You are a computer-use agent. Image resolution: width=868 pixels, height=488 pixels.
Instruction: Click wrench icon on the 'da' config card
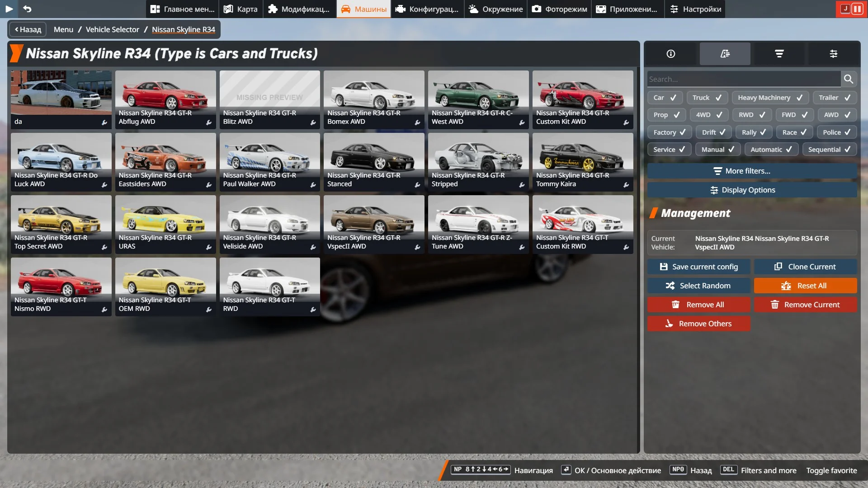click(x=104, y=122)
